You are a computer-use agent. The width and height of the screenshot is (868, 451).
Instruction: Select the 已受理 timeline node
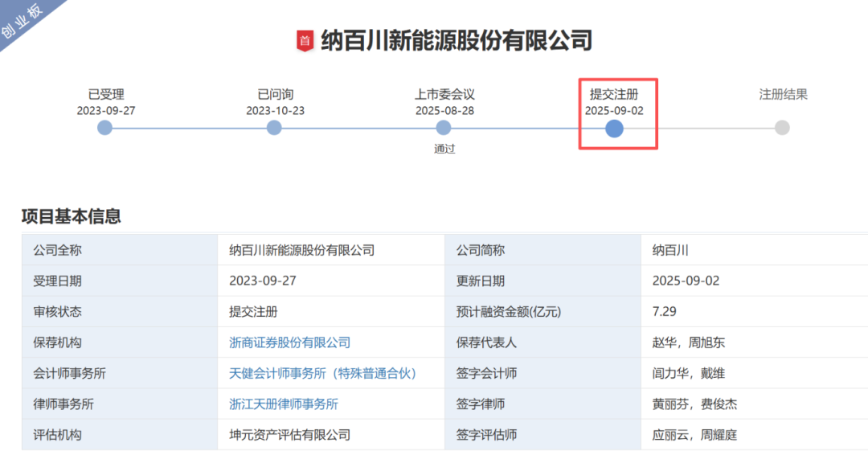(105, 128)
